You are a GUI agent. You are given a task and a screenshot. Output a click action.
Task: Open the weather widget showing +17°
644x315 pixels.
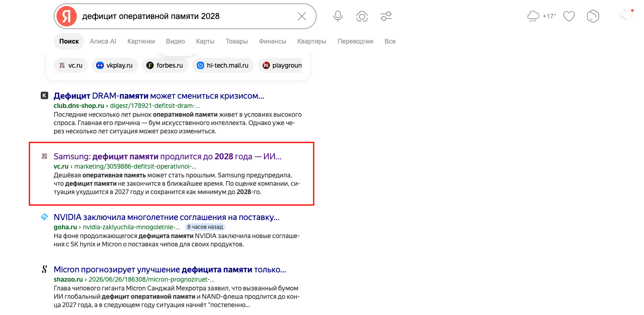(541, 16)
